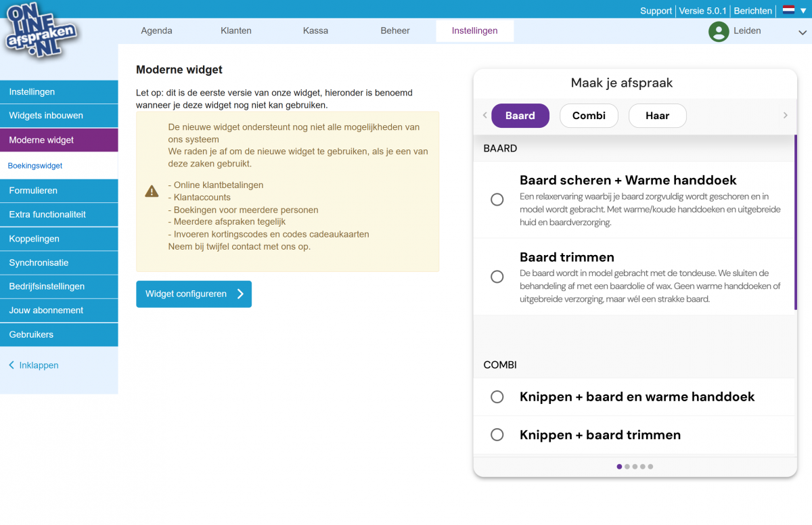The height and width of the screenshot is (525, 812).
Task: Open the account dropdown chevron beside Leiden
Action: (803, 32)
